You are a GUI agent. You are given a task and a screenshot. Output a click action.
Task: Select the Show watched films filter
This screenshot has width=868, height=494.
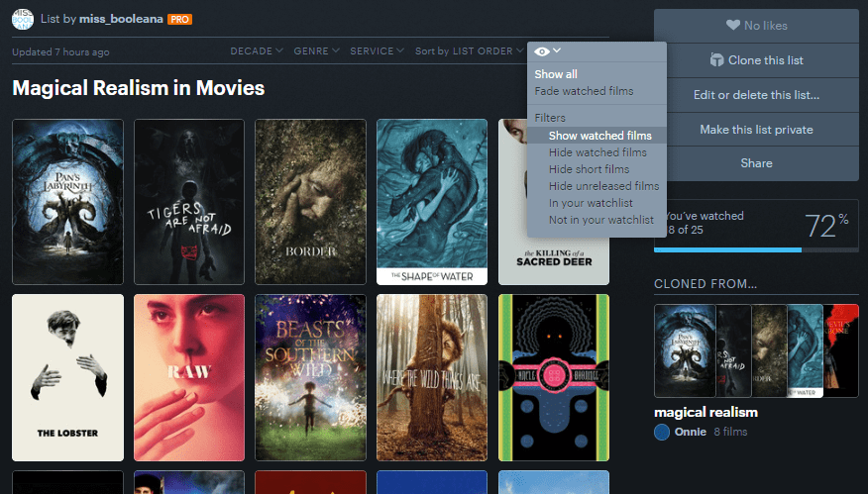tap(597, 136)
